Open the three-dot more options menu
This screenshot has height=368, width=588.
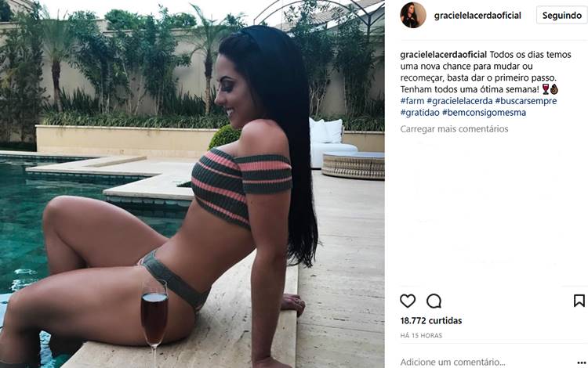(x=582, y=363)
